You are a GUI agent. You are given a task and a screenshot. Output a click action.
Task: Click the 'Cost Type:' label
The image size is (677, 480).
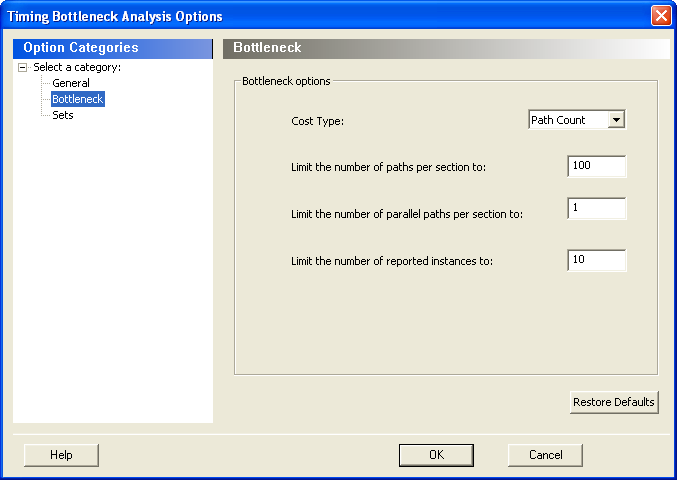[317, 121]
